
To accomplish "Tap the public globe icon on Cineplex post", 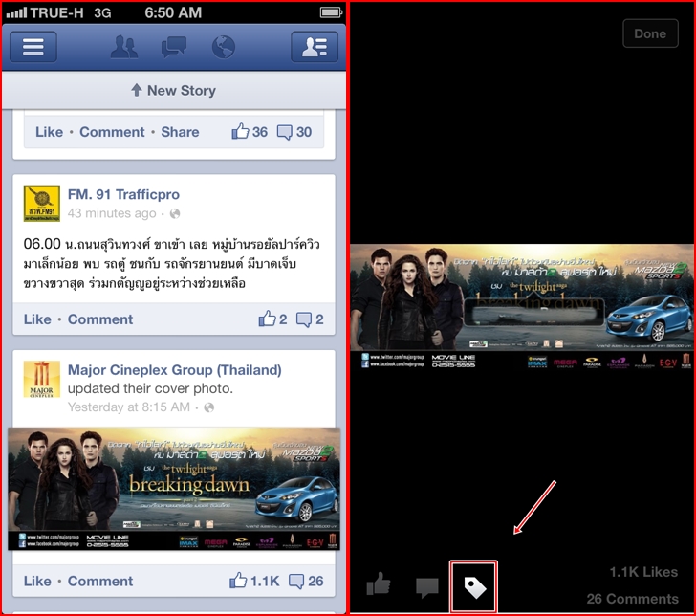I will [208, 407].
